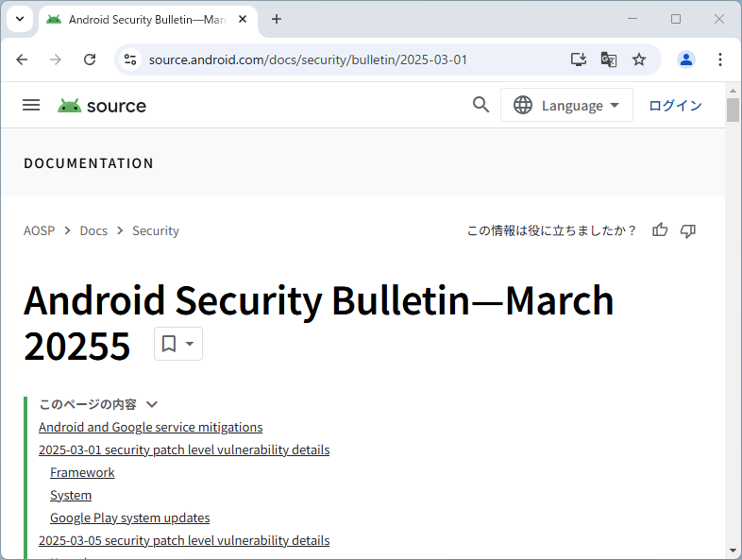Jump to Google Play system updates
Image resolution: width=742 pixels, height=560 pixels.
tap(129, 518)
